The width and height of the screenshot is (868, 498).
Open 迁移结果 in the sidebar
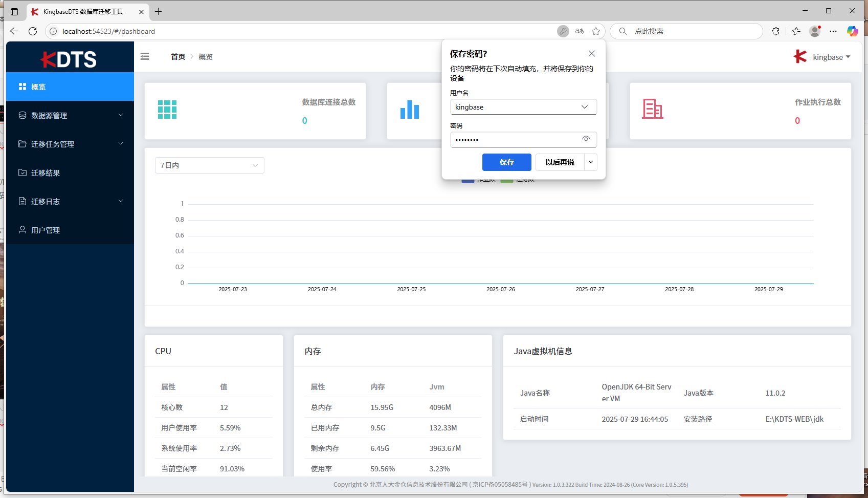(70, 172)
